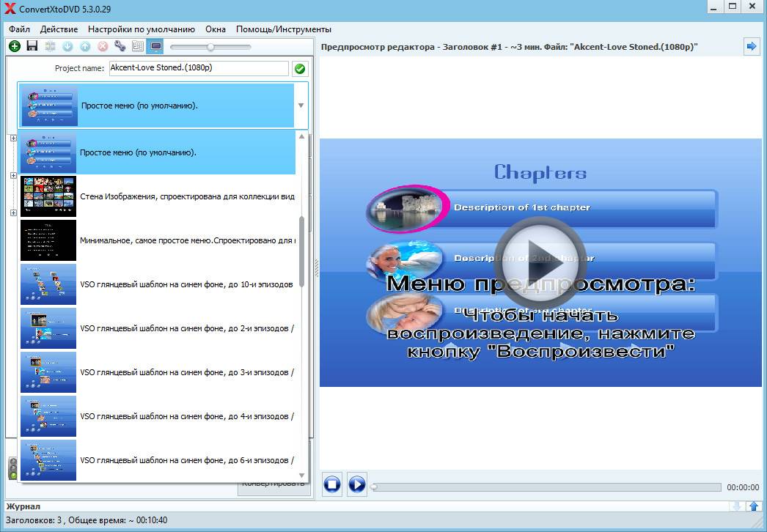
Task: Confirm project name with green checkmark
Action: tap(300, 69)
